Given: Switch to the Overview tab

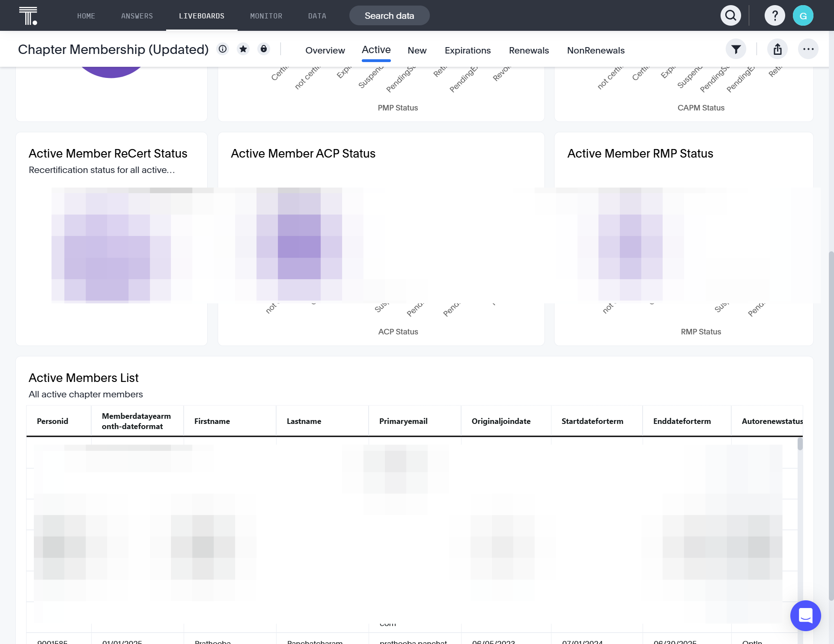Looking at the screenshot, I should (x=325, y=51).
